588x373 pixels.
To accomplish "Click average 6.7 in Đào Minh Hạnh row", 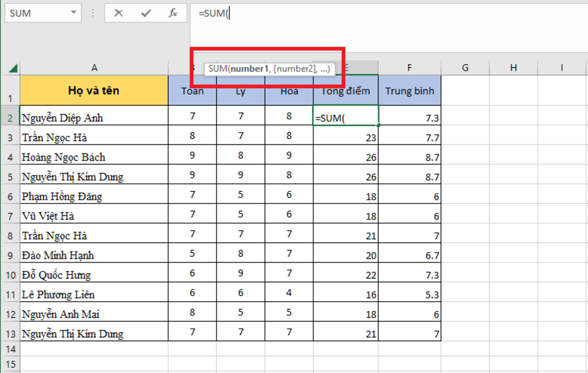I will (410, 253).
